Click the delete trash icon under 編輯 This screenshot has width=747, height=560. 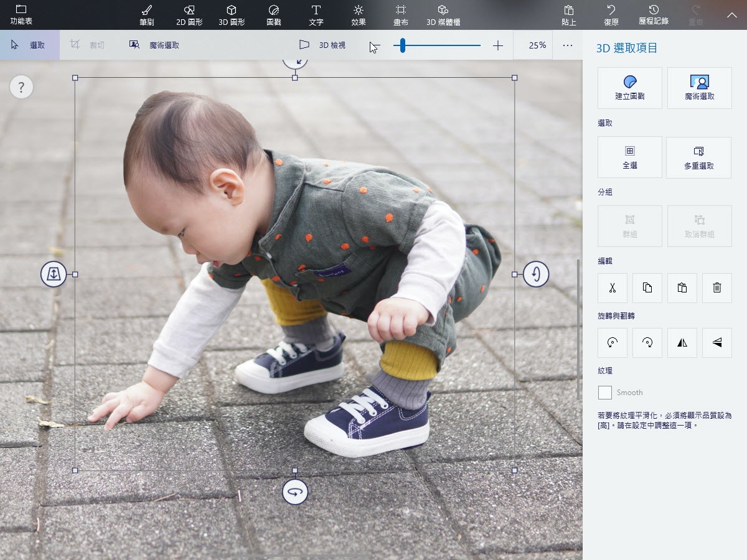tap(716, 287)
